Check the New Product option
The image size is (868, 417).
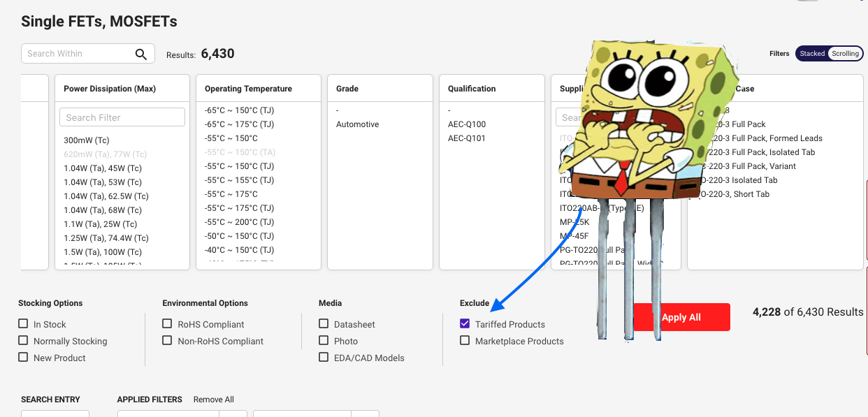(24, 358)
